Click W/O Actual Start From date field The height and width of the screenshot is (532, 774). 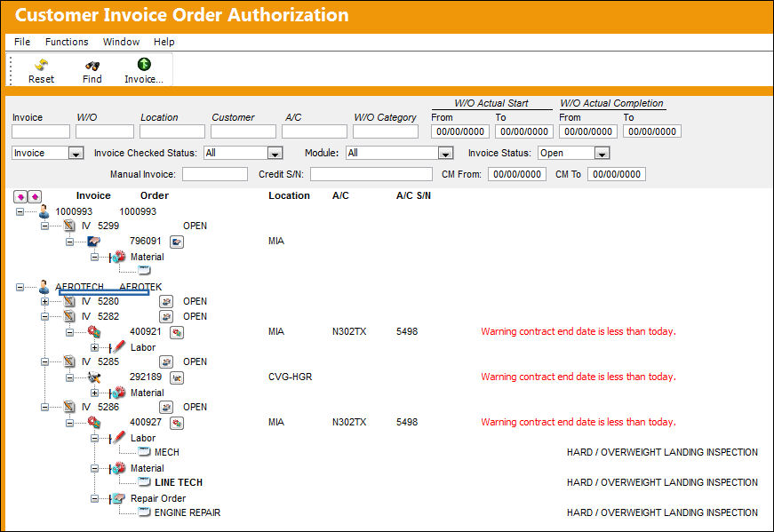[x=460, y=131]
